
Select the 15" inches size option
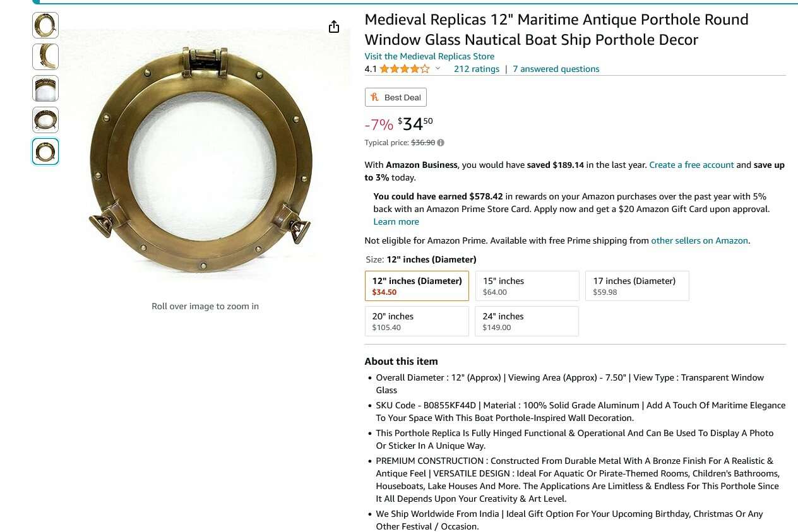(527, 285)
